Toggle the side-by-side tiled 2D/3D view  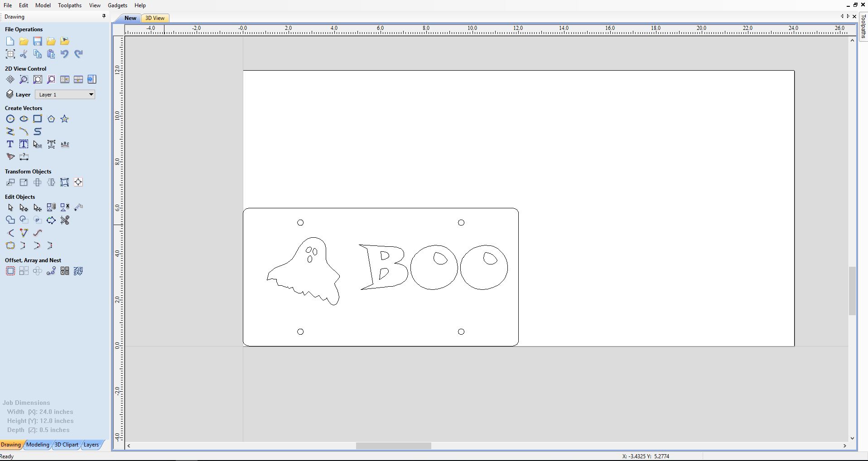(x=64, y=79)
